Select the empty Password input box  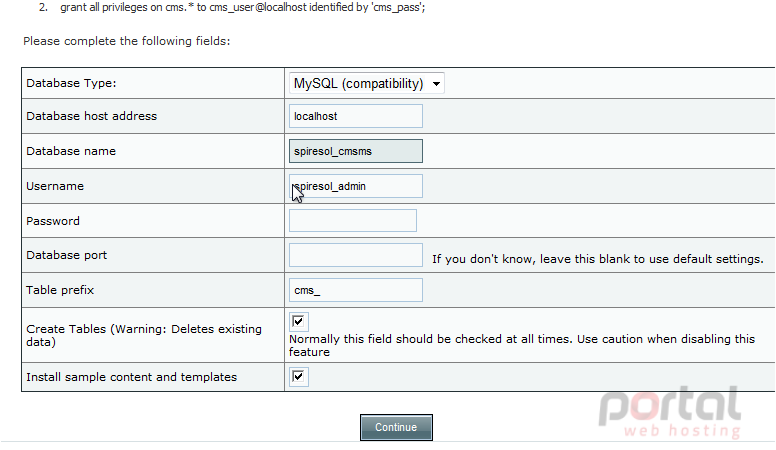[x=353, y=220]
